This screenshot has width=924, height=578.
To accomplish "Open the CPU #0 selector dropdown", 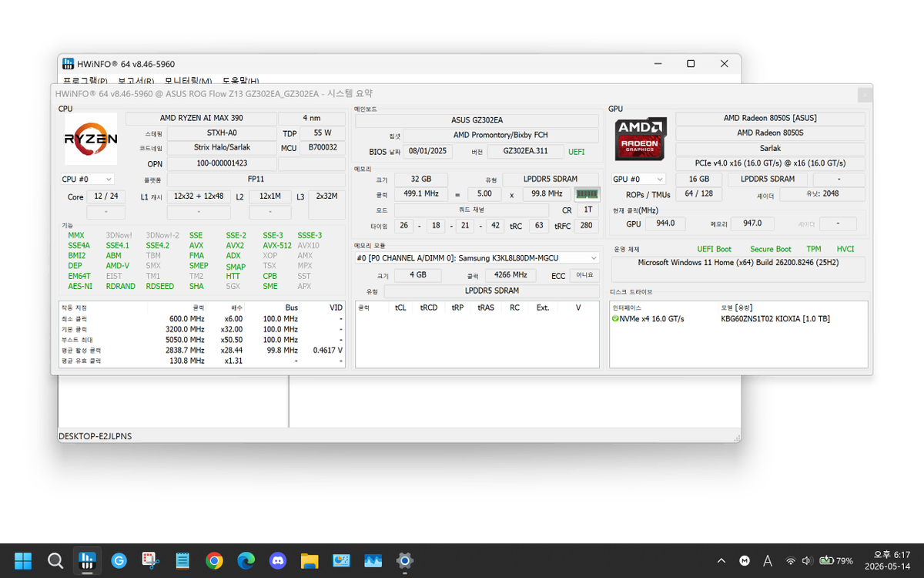I will [x=87, y=179].
